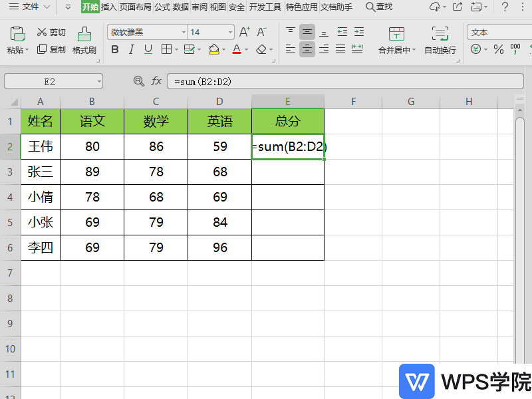Click the Cut (剪切) scissors icon
Viewport: 532px width, 399px height.
43,32
